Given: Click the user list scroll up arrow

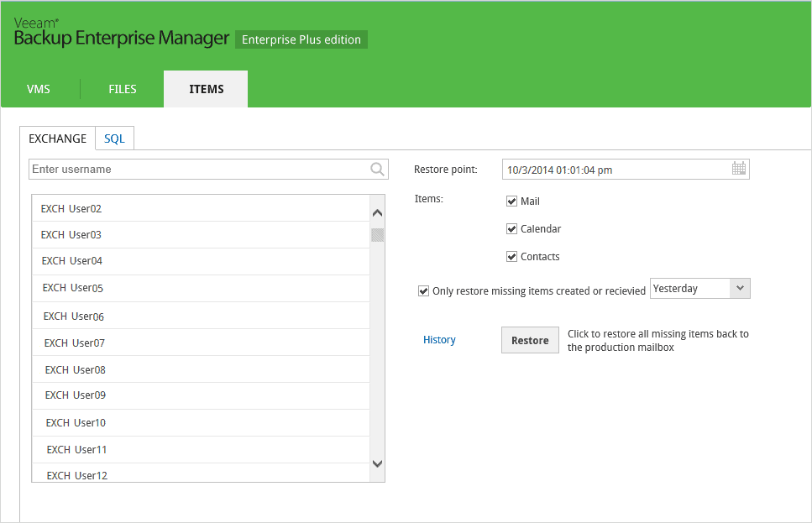Looking at the screenshot, I should (x=378, y=213).
